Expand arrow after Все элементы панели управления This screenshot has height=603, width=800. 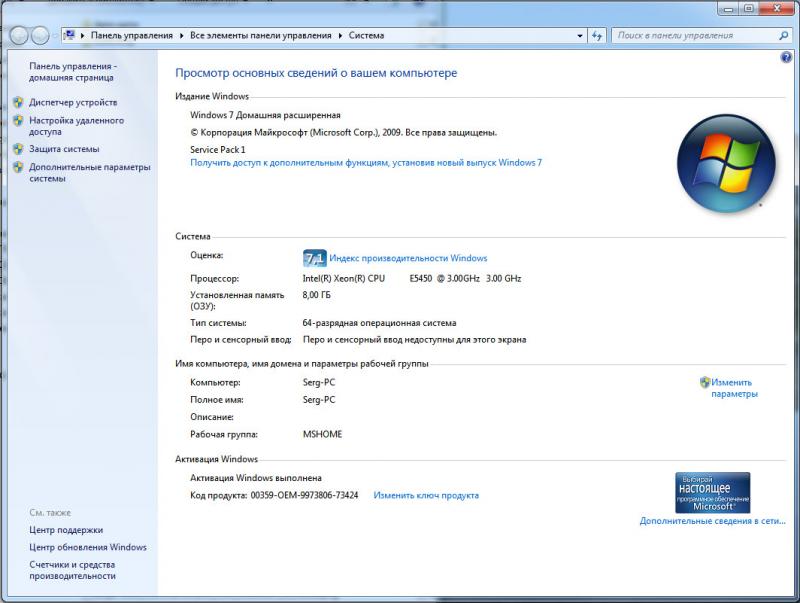click(x=340, y=36)
